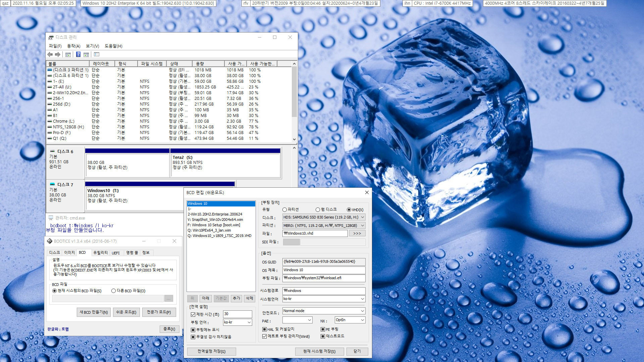This screenshot has width=644, height=362.
Task: Click the scroll-up arrow of the volume list
Action: (294, 64)
